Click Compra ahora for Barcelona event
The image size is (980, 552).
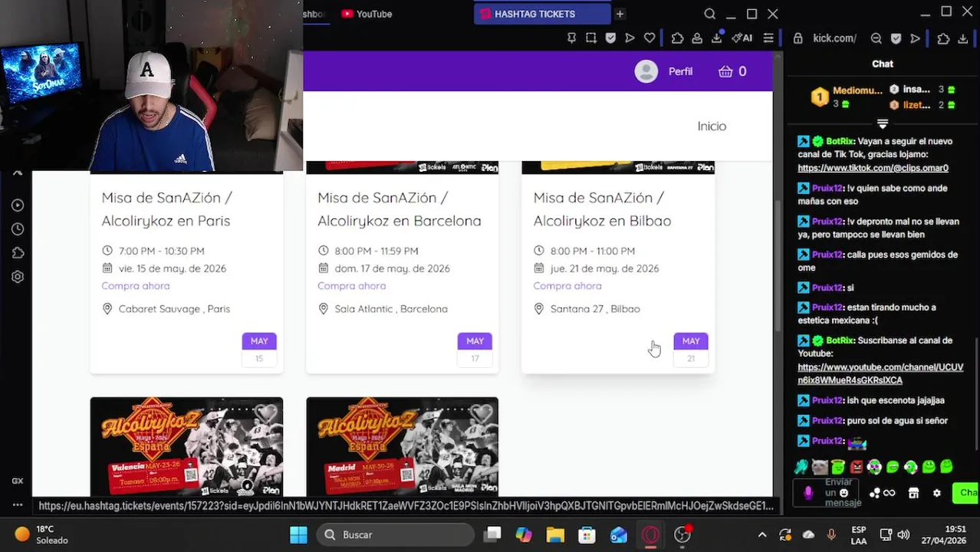click(x=351, y=286)
